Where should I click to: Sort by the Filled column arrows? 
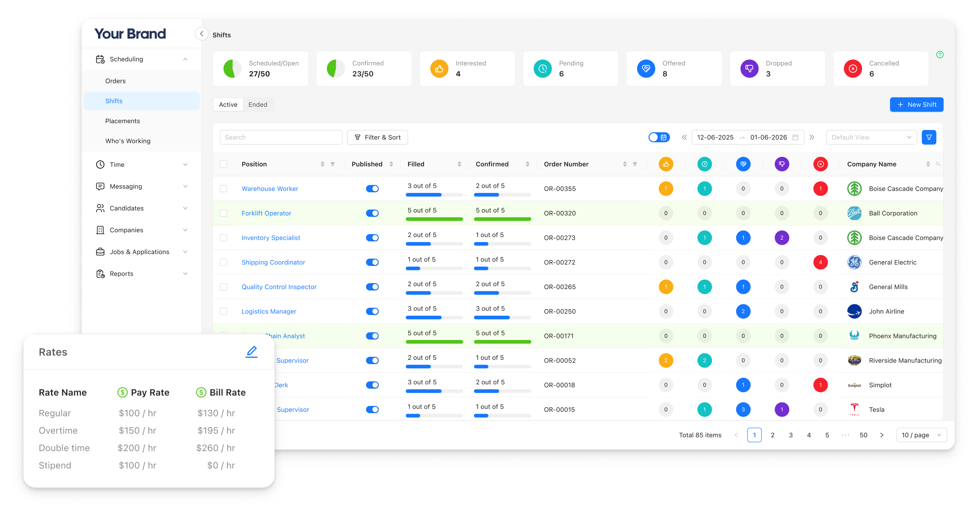pos(459,164)
